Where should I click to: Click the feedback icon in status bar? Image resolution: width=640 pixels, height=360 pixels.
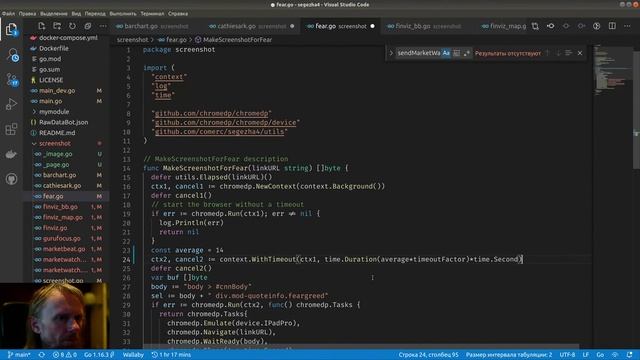point(615,355)
